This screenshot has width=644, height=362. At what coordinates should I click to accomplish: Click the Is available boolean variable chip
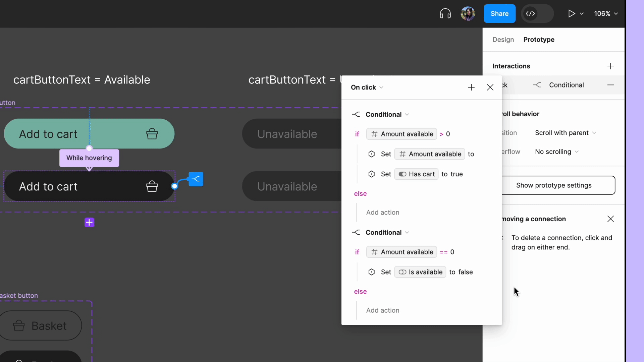pyautogui.click(x=420, y=272)
